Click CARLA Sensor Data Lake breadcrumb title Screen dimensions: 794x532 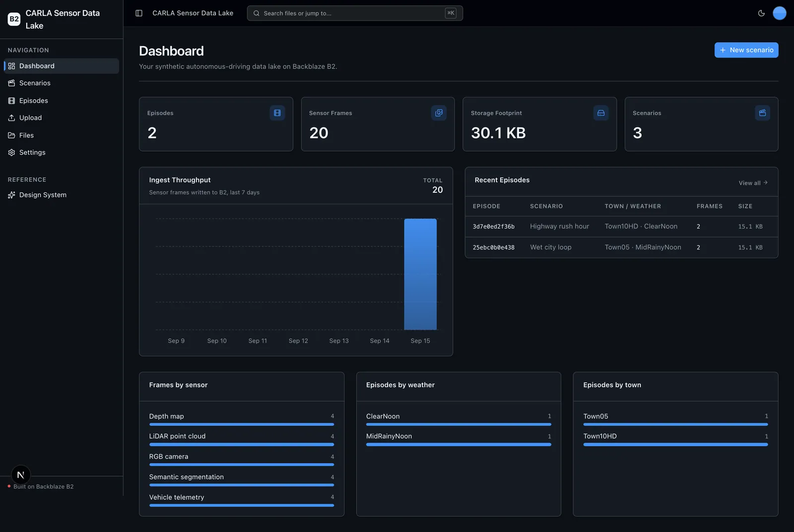point(193,13)
